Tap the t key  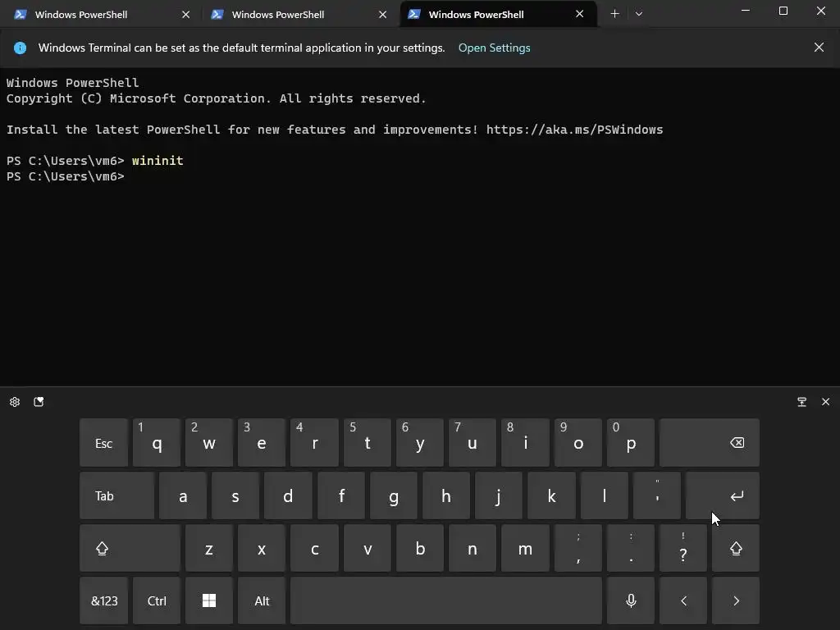click(367, 442)
